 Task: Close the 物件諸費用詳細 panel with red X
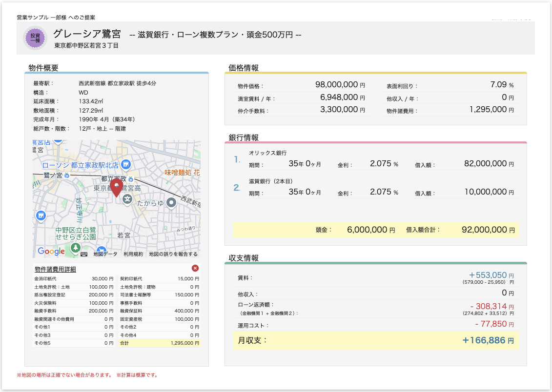click(195, 268)
